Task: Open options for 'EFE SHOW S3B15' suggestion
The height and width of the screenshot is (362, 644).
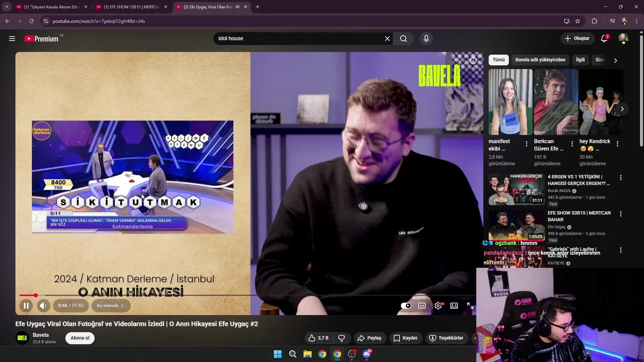Action: coord(620,214)
